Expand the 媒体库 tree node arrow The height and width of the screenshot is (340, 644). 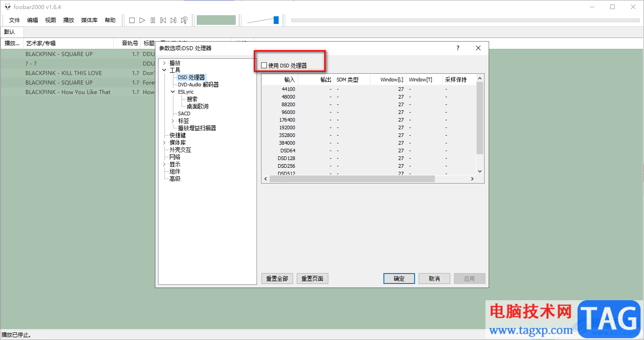(x=164, y=142)
